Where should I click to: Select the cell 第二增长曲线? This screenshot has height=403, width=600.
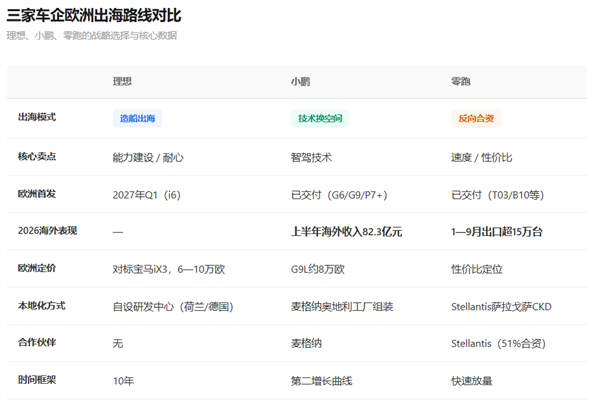(321, 381)
